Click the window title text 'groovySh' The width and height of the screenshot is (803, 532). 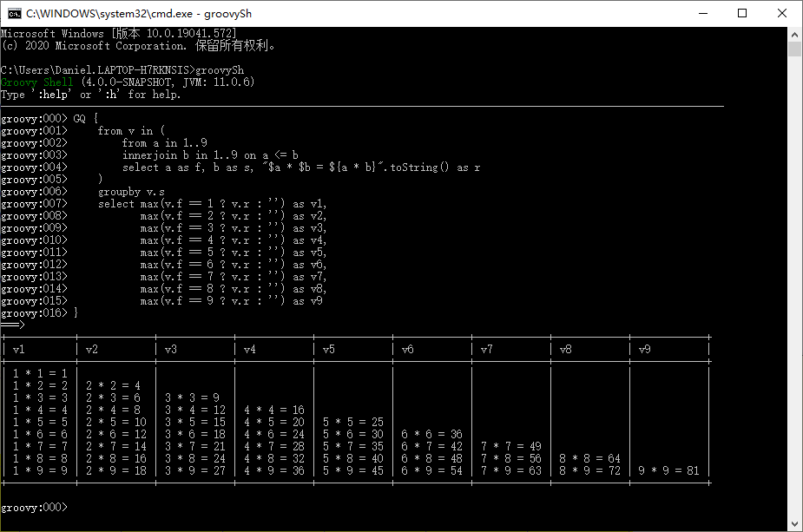point(228,14)
